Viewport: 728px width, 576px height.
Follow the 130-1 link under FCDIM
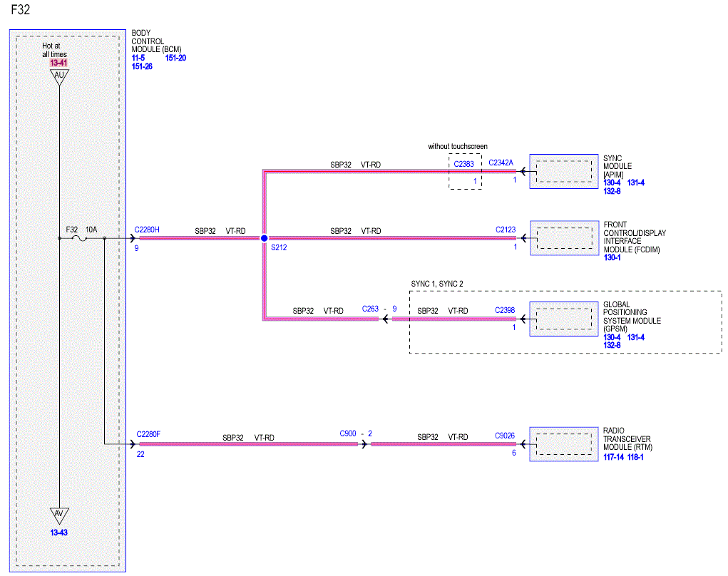click(x=612, y=257)
